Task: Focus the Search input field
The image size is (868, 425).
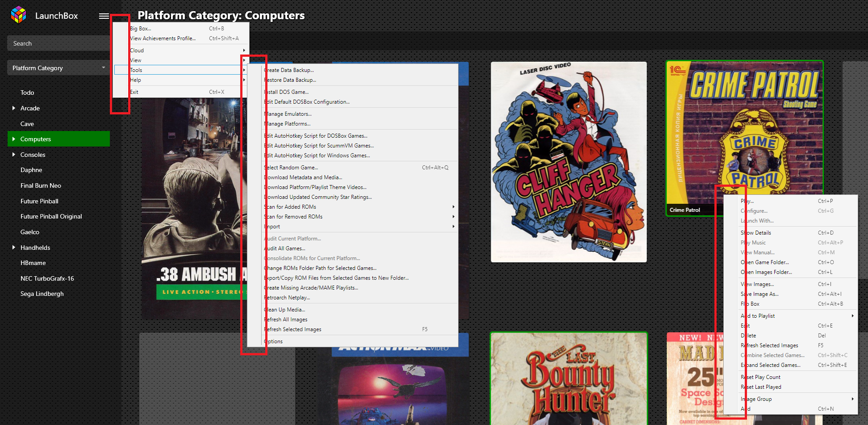Action: (58, 43)
